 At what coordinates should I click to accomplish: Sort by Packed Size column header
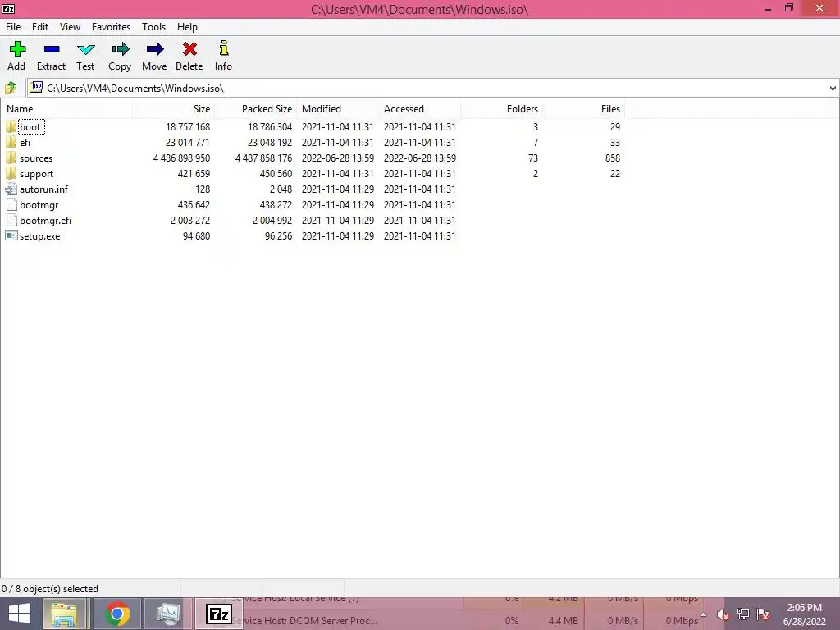[256, 109]
